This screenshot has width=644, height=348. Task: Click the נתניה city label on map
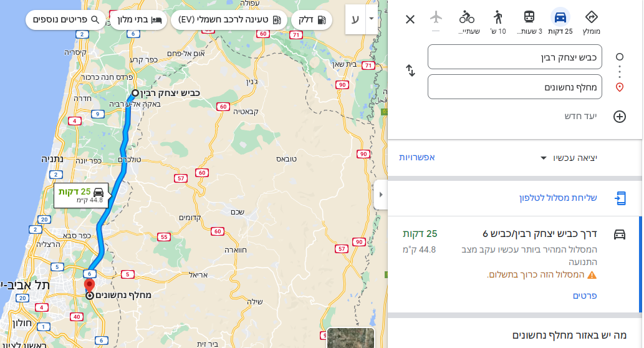[x=52, y=159]
